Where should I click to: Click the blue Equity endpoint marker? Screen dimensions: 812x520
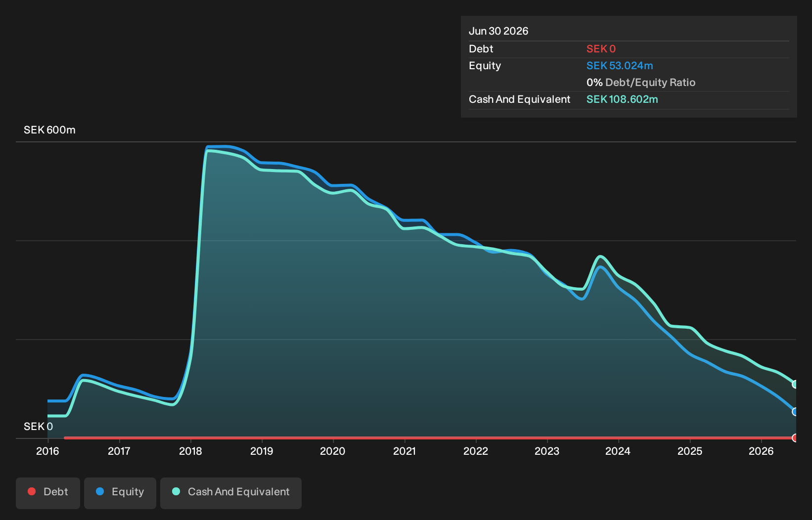click(x=795, y=412)
